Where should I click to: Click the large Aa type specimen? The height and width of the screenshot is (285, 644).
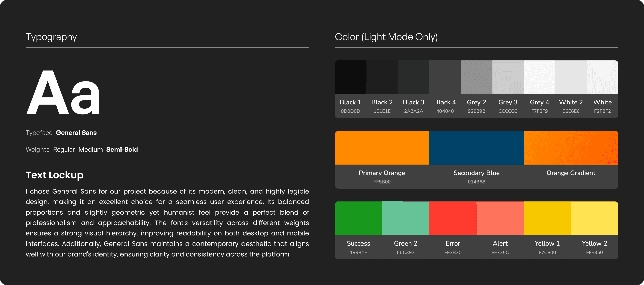tap(63, 93)
